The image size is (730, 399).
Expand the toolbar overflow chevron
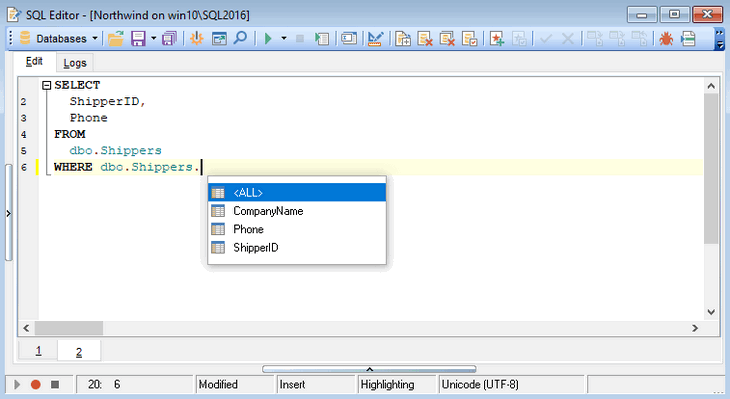(x=720, y=39)
